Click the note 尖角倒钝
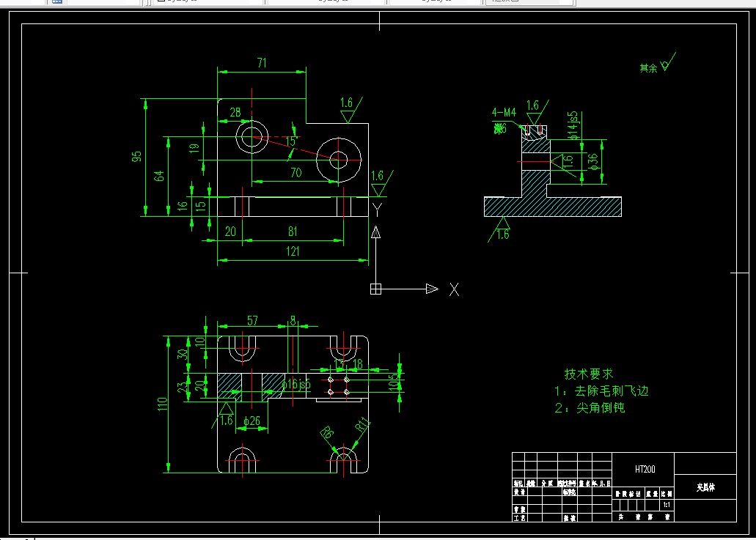The image size is (756, 540). [601, 408]
